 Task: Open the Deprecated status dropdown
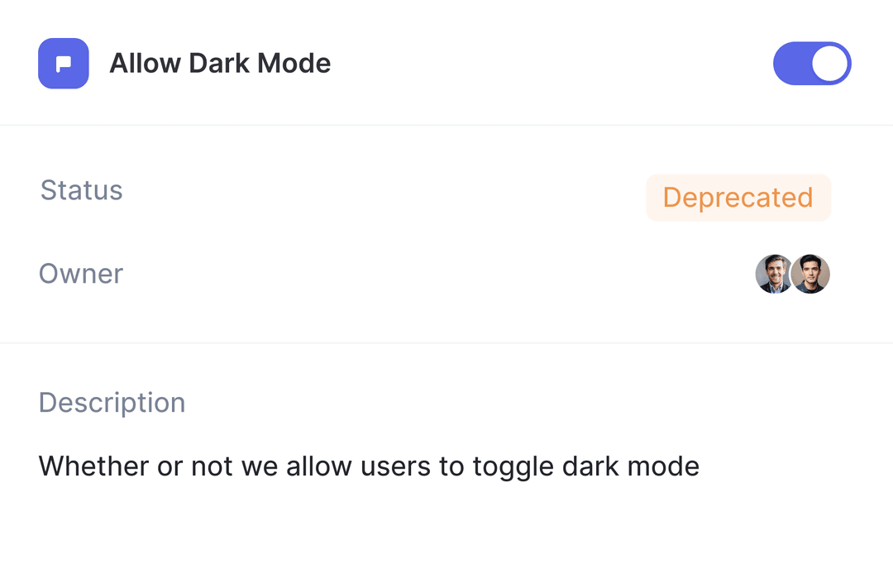[x=738, y=198]
